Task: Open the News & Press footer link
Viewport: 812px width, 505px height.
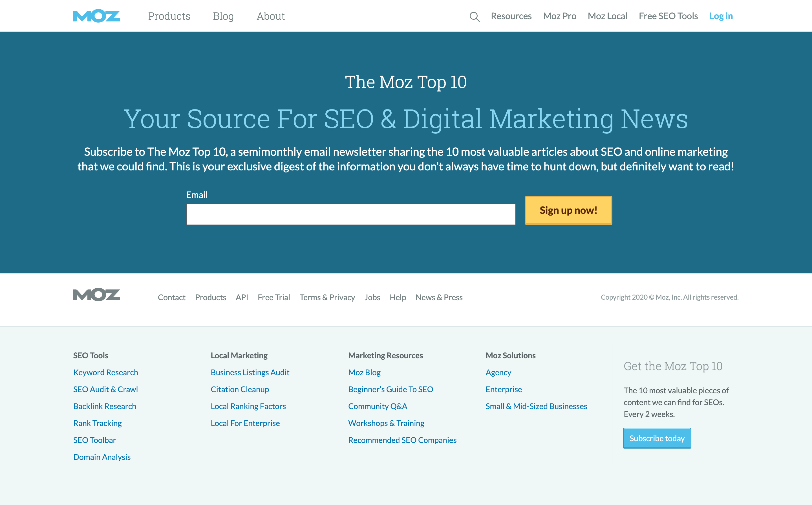Action: pyautogui.click(x=439, y=297)
